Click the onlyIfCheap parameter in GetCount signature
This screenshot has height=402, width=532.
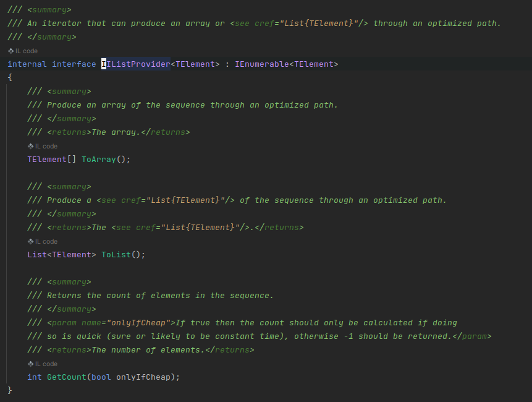click(x=143, y=377)
